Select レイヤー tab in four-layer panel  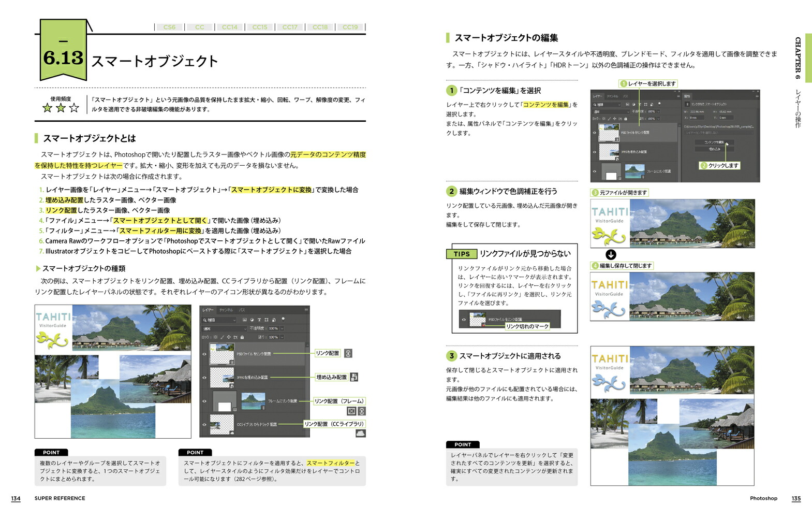coord(208,310)
